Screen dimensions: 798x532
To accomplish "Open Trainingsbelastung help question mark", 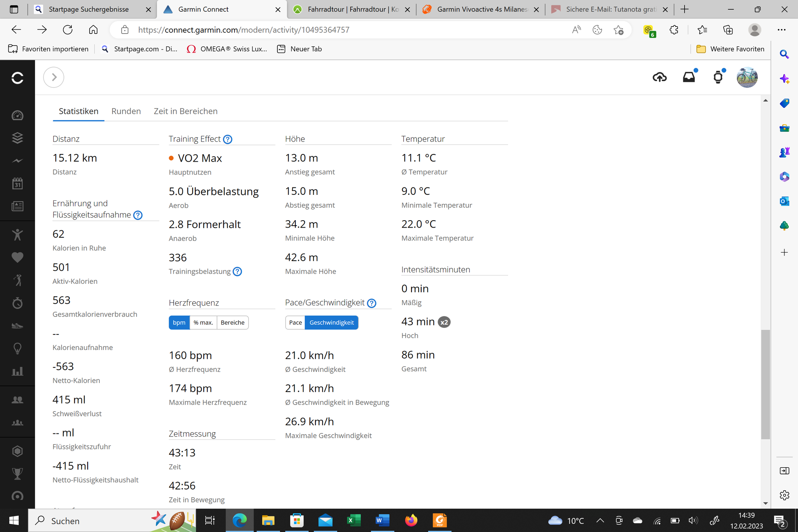I will coord(237,272).
